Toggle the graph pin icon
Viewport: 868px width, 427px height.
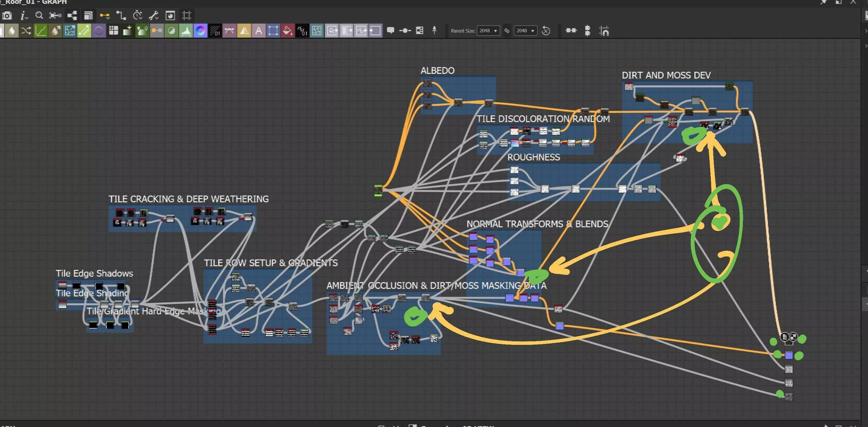[434, 30]
